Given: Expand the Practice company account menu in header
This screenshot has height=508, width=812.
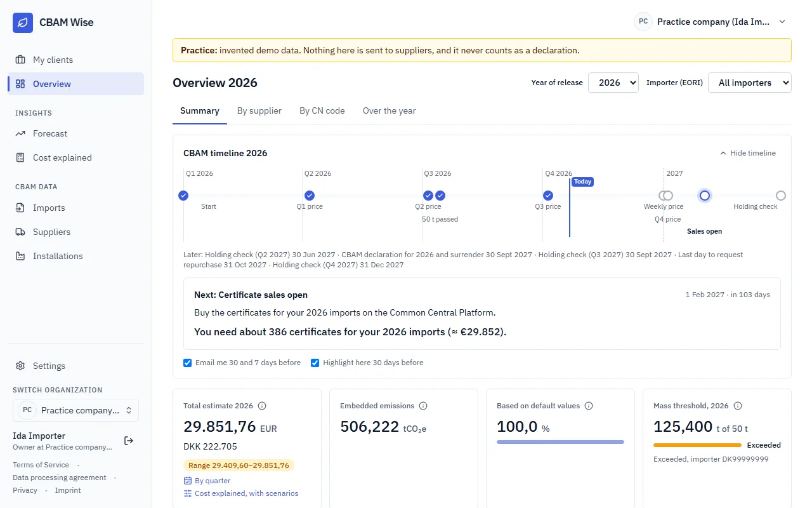Looking at the screenshot, I should (x=710, y=22).
